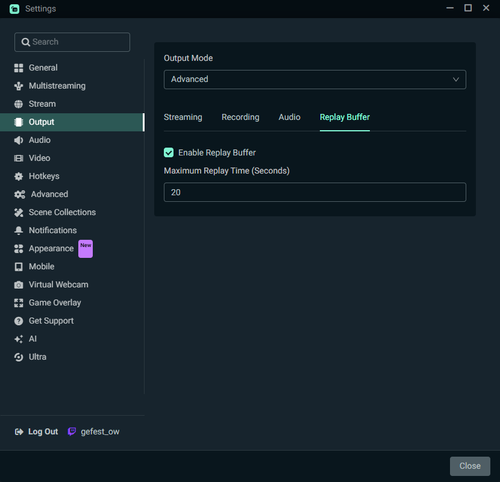Open Scene Collections settings label
Image resolution: width=500 pixels, height=482 pixels.
[62, 212]
